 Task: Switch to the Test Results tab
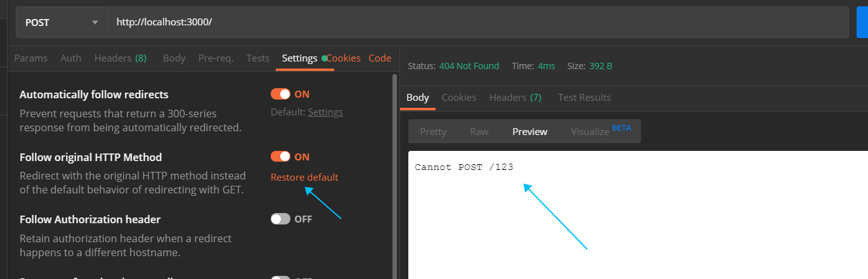[585, 97]
